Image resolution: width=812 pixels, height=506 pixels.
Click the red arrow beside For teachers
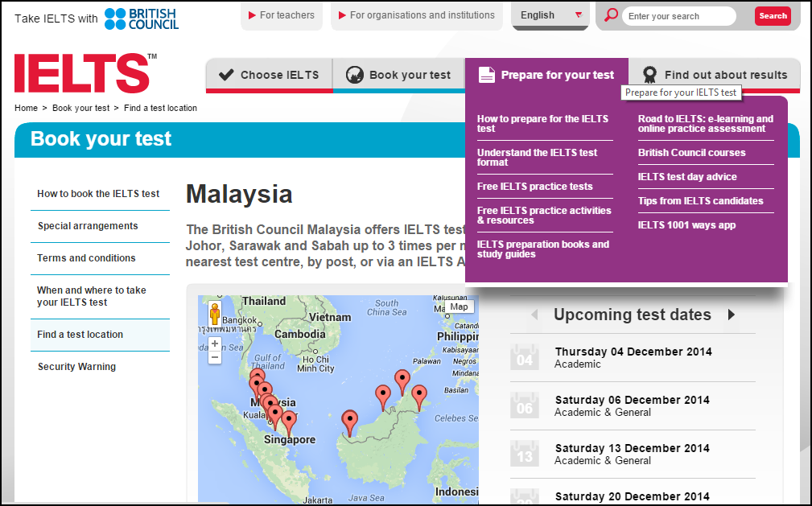click(x=252, y=15)
